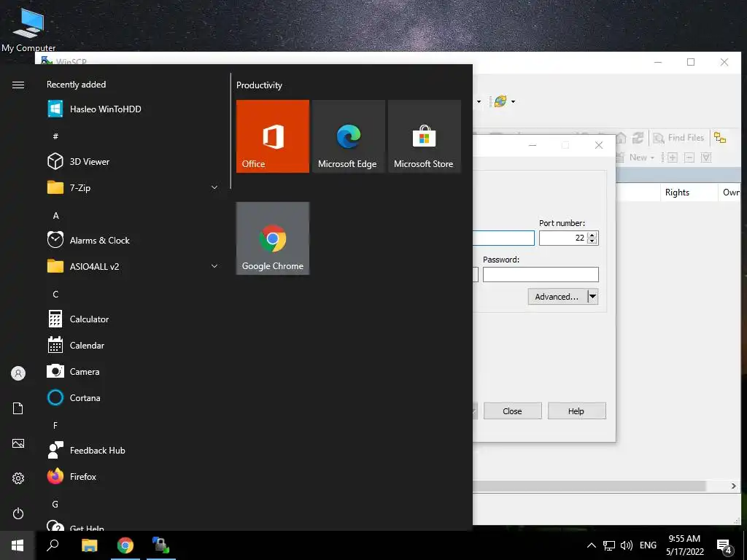The width and height of the screenshot is (747, 560).
Task: Click the Productivity group heading
Action: pos(259,85)
